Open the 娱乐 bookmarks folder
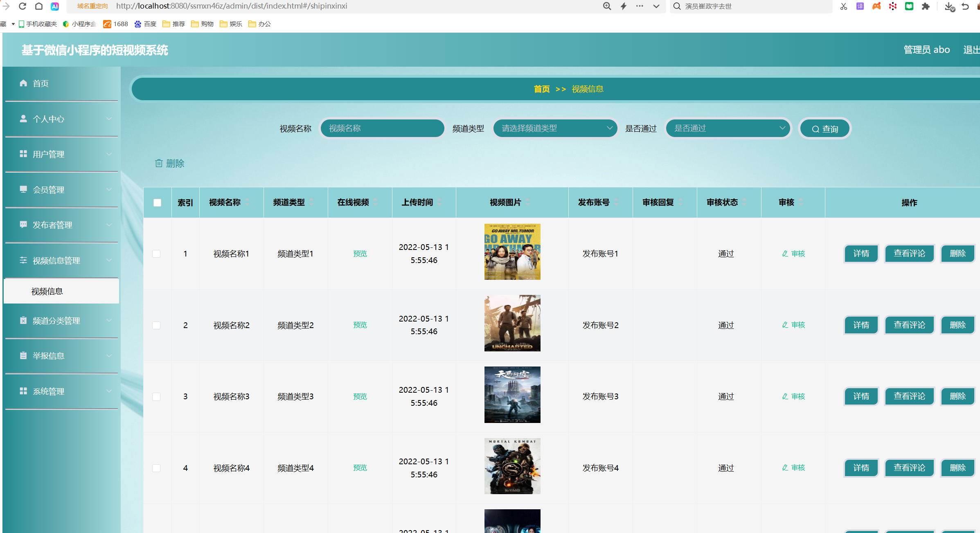Screen dimensions: 980x533 231,24
